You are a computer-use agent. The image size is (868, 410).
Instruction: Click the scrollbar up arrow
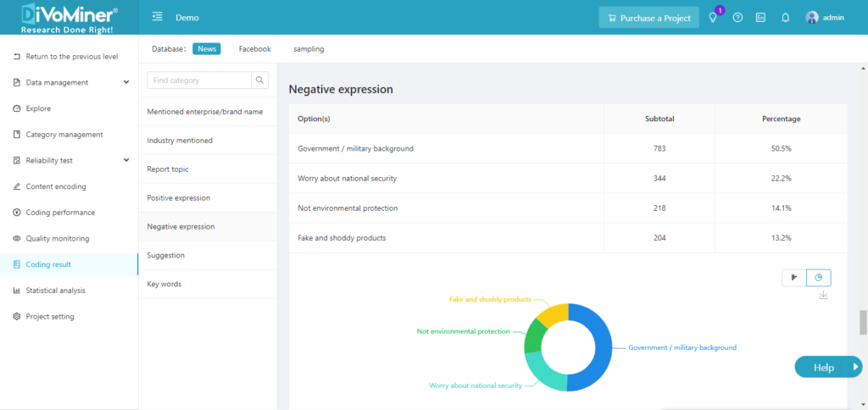click(x=863, y=69)
